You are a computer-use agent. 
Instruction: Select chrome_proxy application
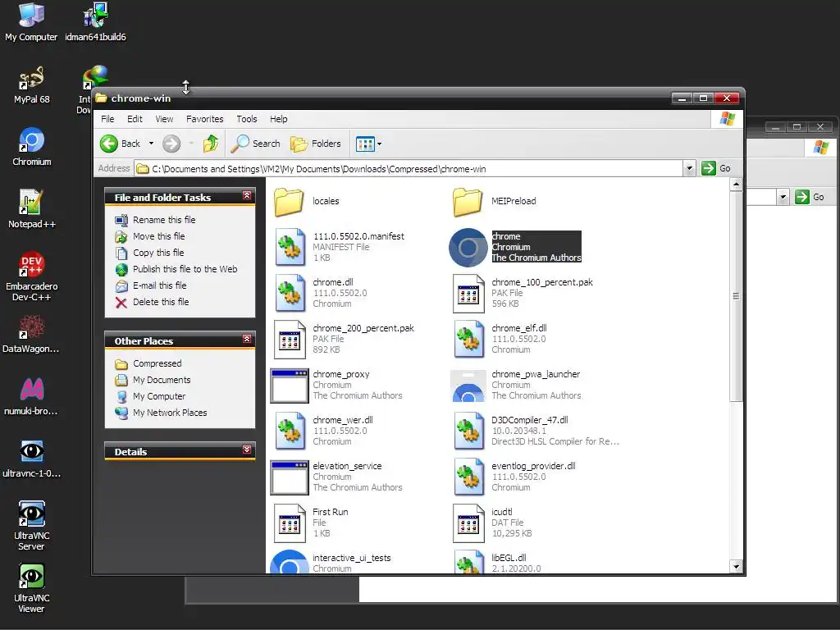click(x=336, y=386)
